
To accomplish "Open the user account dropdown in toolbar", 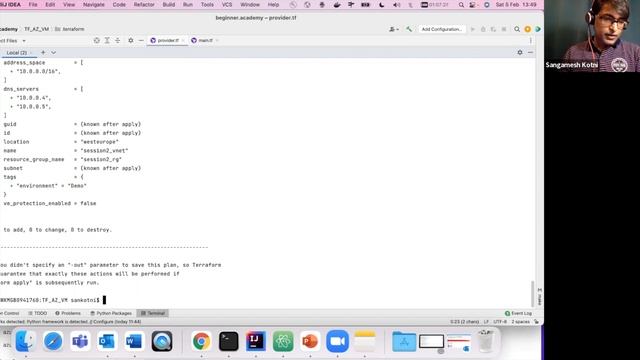I will pyautogui.click(x=393, y=29).
